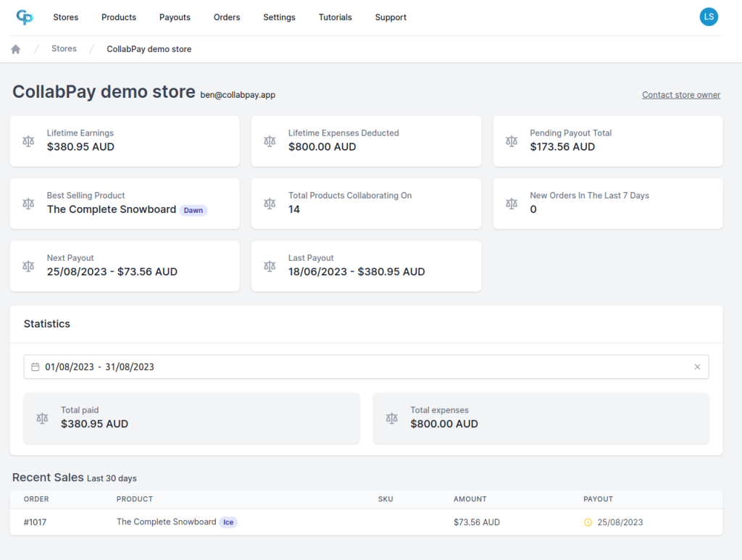Click order #1017 in Recent Sales
Viewport: 742px width, 560px height.
(x=36, y=522)
